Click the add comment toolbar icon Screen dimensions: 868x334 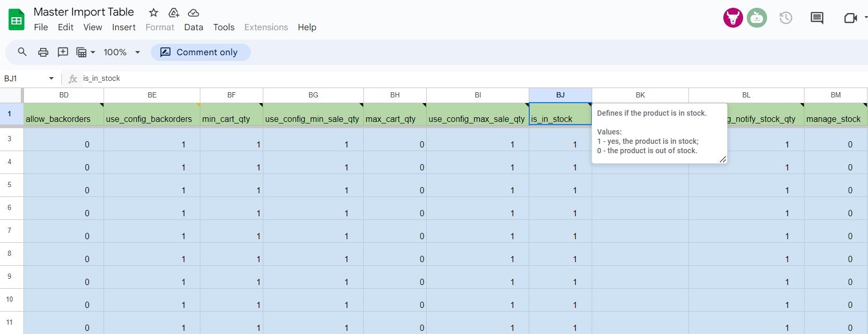pyautogui.click(x=63, y=52)
